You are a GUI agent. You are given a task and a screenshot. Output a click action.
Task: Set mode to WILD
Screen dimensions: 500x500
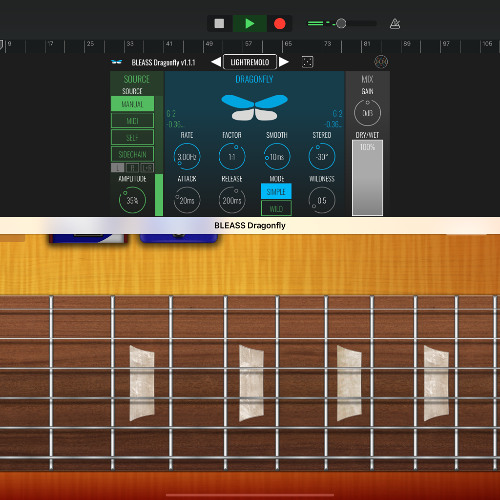276,208
